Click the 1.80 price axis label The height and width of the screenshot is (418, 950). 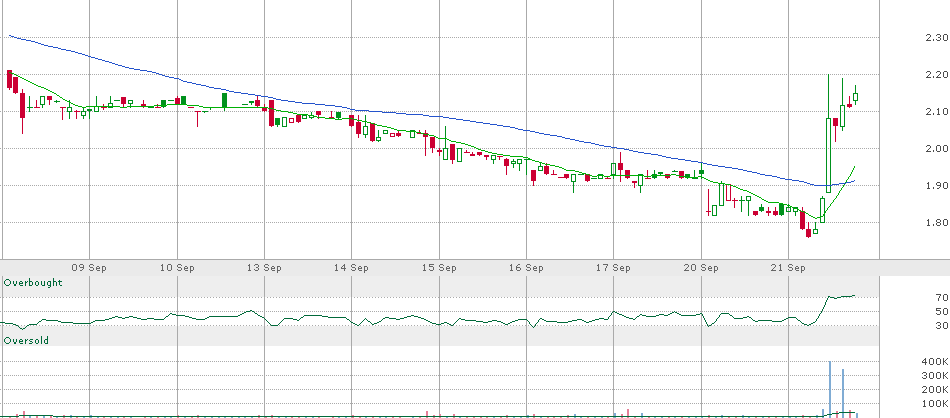[936, 222]
